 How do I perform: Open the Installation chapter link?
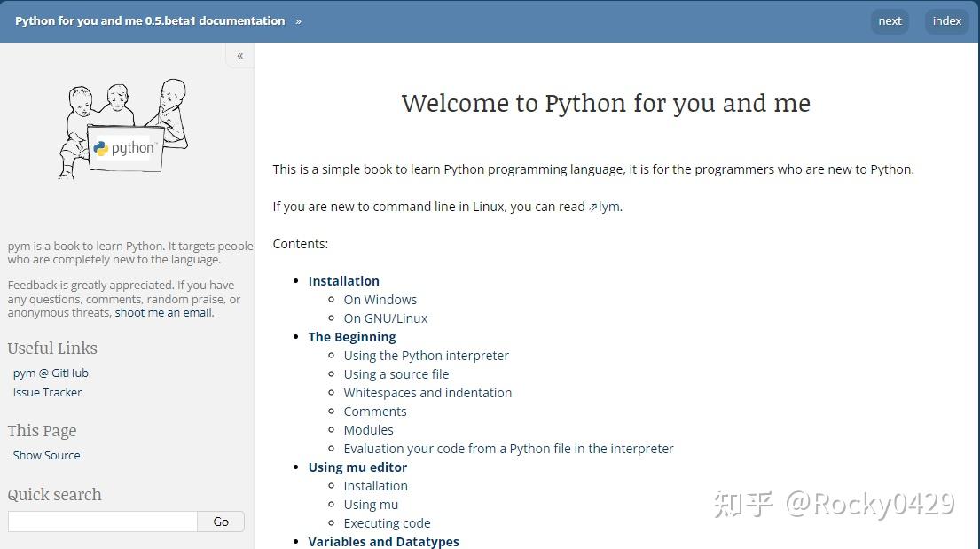pyautogui.click(x=343, y=280)
